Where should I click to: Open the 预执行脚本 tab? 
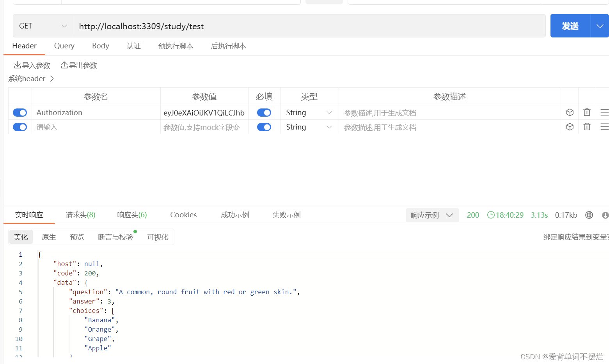coord(176,46)
